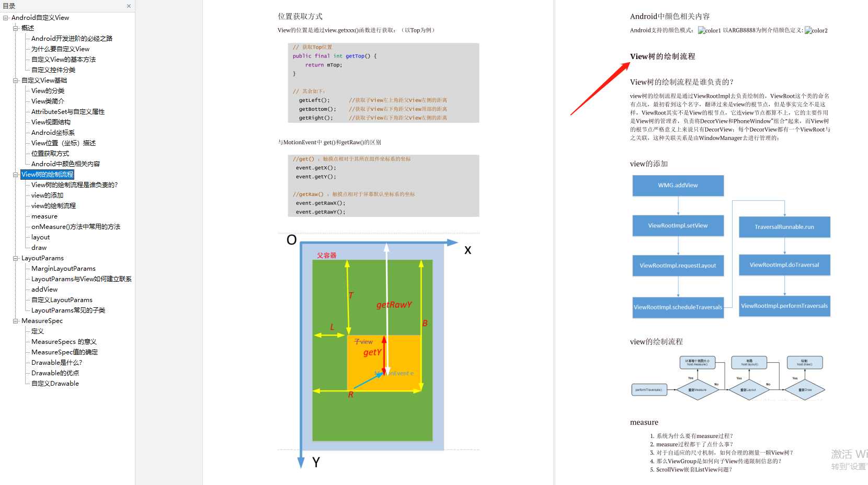
Task: Go to 自定义Drawable outline entry
Action: point(55,384)
